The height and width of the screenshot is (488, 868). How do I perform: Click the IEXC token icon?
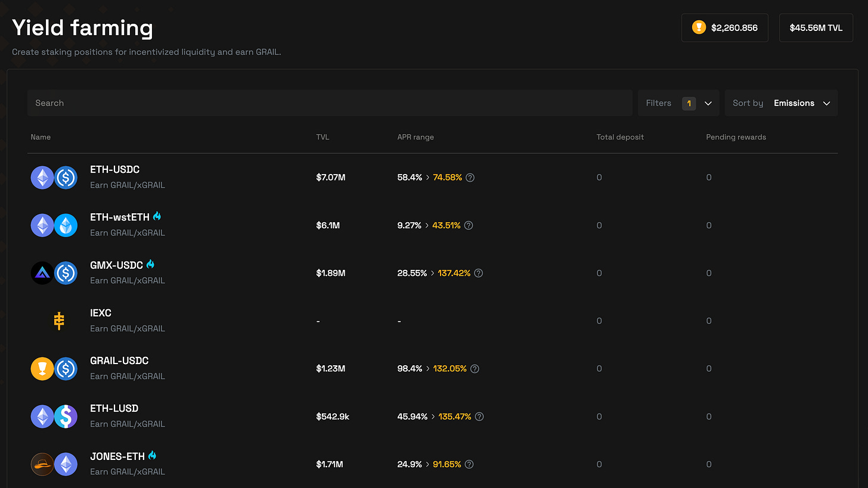click(58, 321)
